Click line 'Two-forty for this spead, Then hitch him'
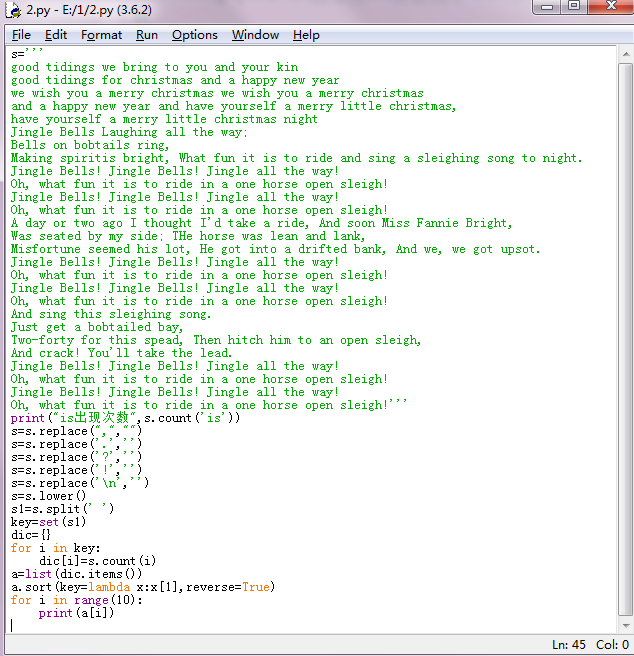The width and height of the screenshot is (634, 656). tap(216, 340)
